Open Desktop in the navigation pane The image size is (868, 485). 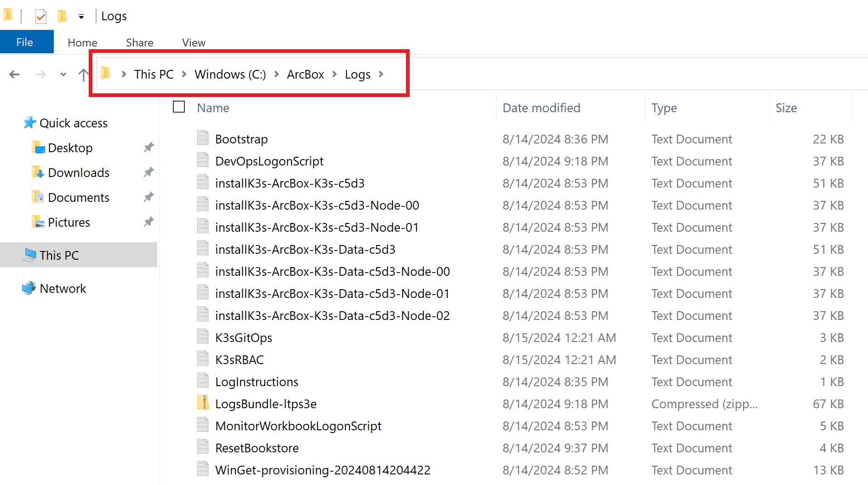[x=63, y=148]
